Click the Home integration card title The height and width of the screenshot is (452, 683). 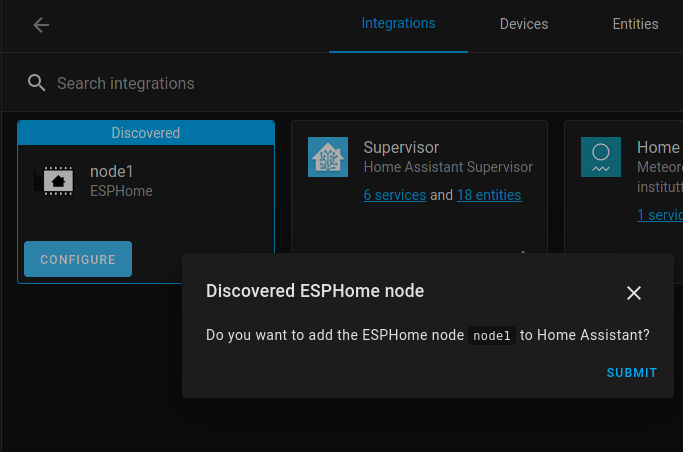click(x=658, y=148)
